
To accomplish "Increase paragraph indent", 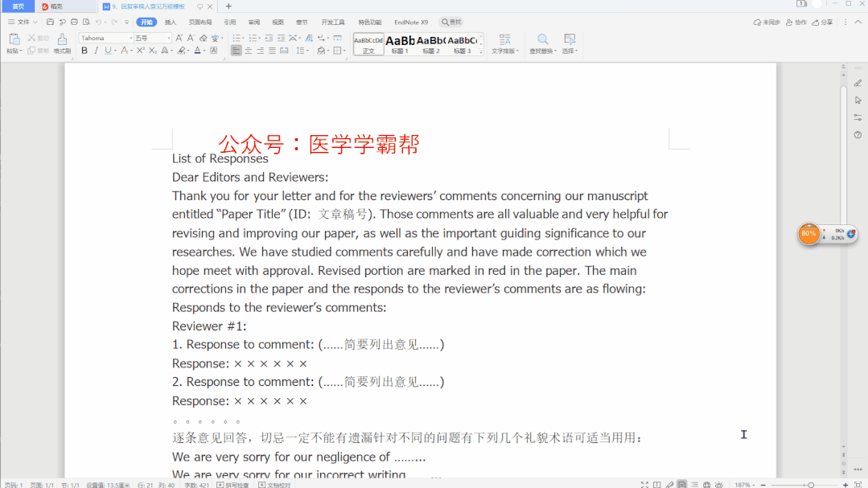I will point(281,38).
